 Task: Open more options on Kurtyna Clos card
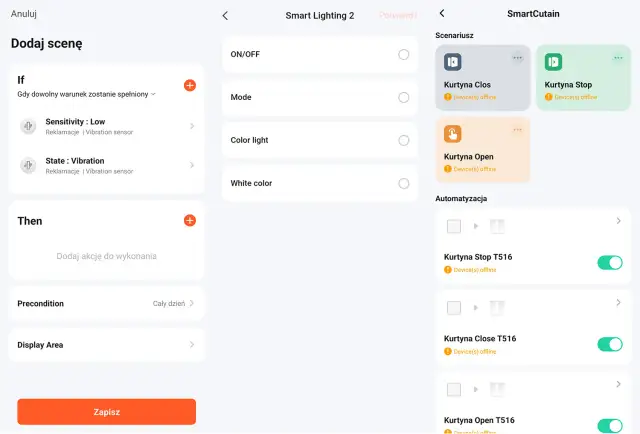(517, 58)
